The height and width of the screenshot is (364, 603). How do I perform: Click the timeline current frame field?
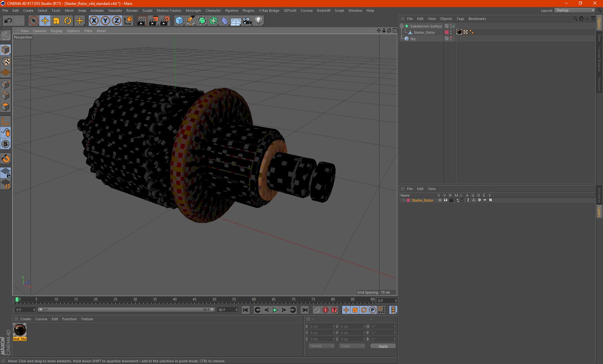coord(386,301)
